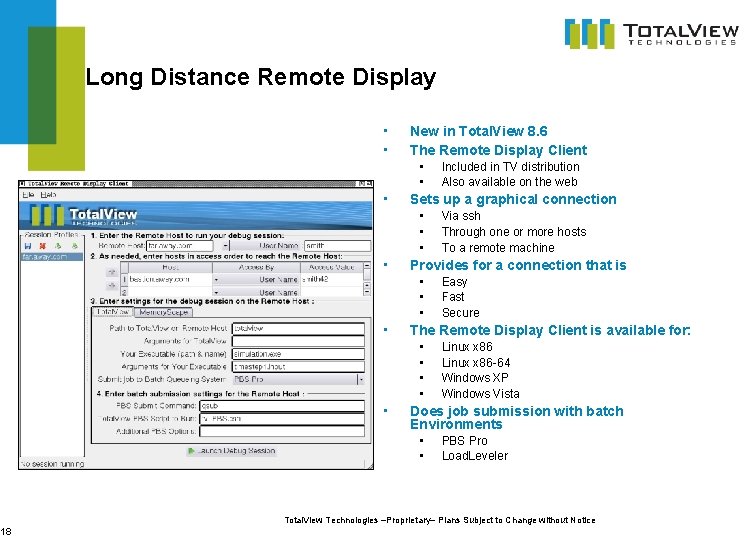Click the slide number 18

(x=5, y=532)
